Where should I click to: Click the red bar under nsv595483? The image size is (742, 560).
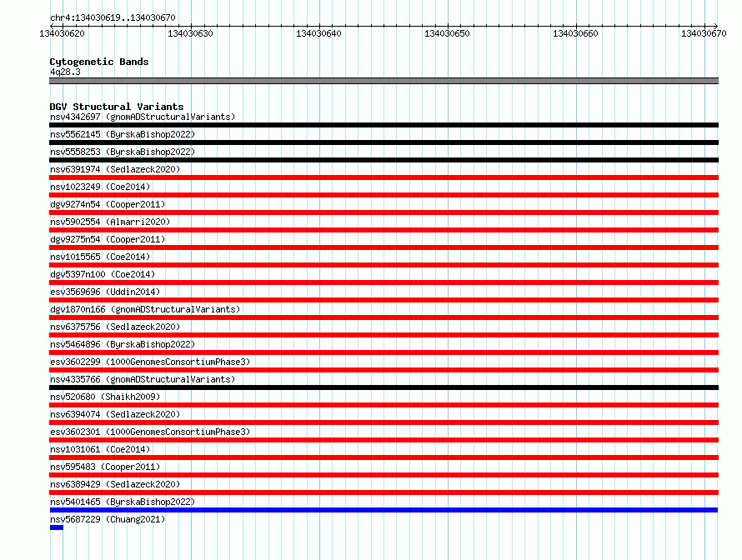pos(384,475)
